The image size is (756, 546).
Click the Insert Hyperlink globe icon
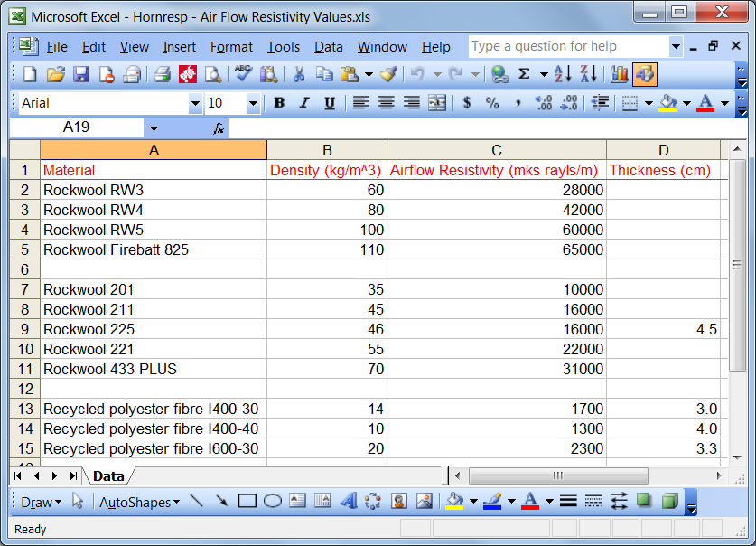500,74
